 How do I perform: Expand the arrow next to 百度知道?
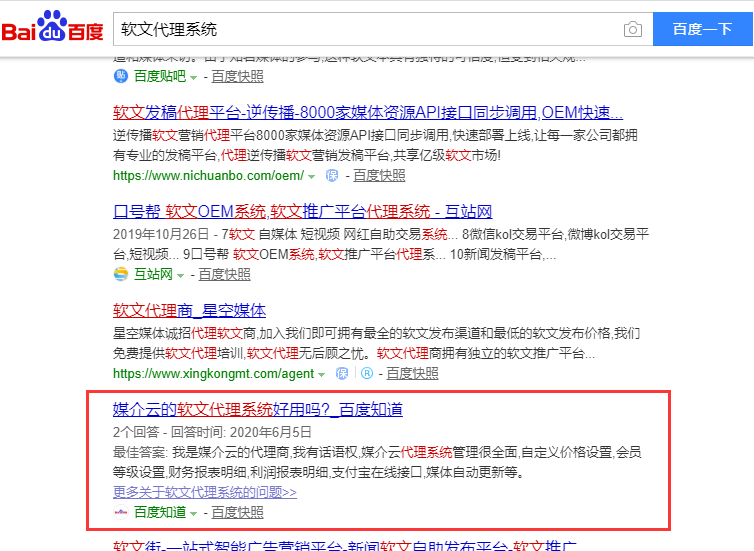pos(193,514)
